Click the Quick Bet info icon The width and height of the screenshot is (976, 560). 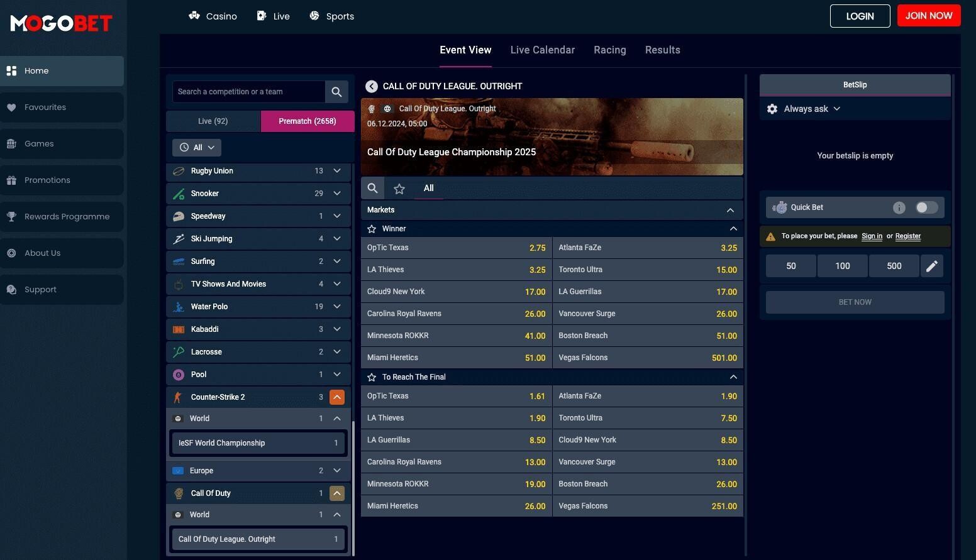(899, 207)
